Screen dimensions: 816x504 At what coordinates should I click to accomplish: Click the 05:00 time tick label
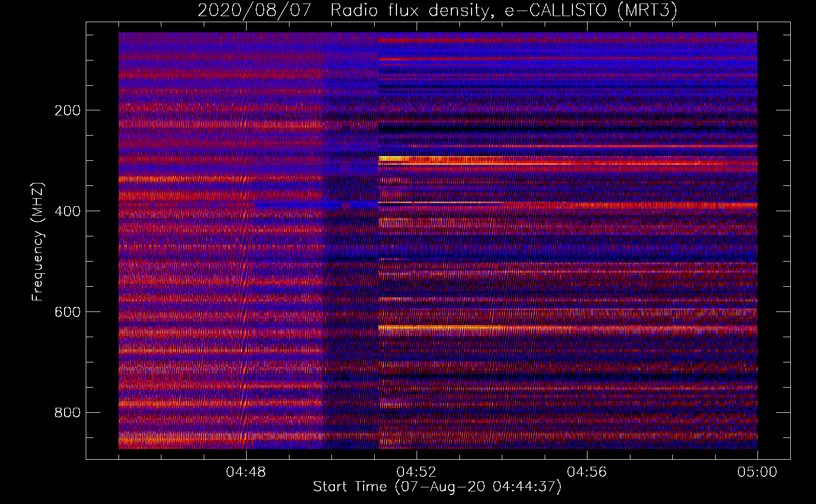(x=757, y=472)
